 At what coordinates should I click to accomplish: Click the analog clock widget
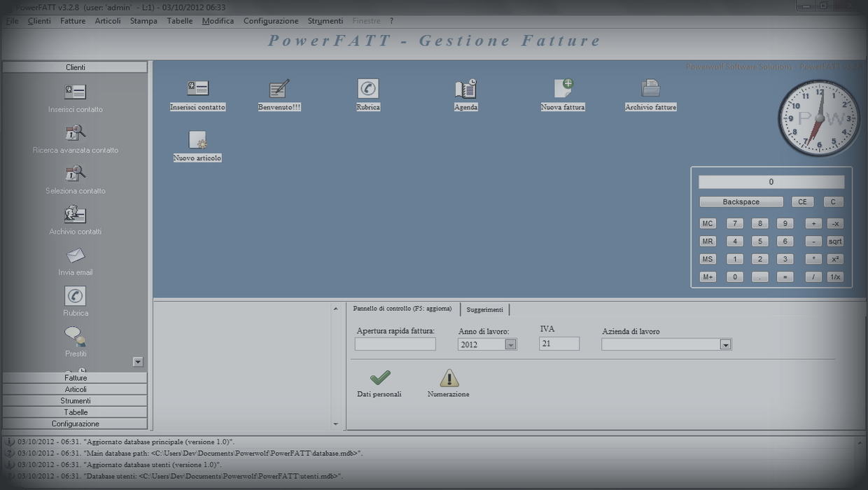819,118
